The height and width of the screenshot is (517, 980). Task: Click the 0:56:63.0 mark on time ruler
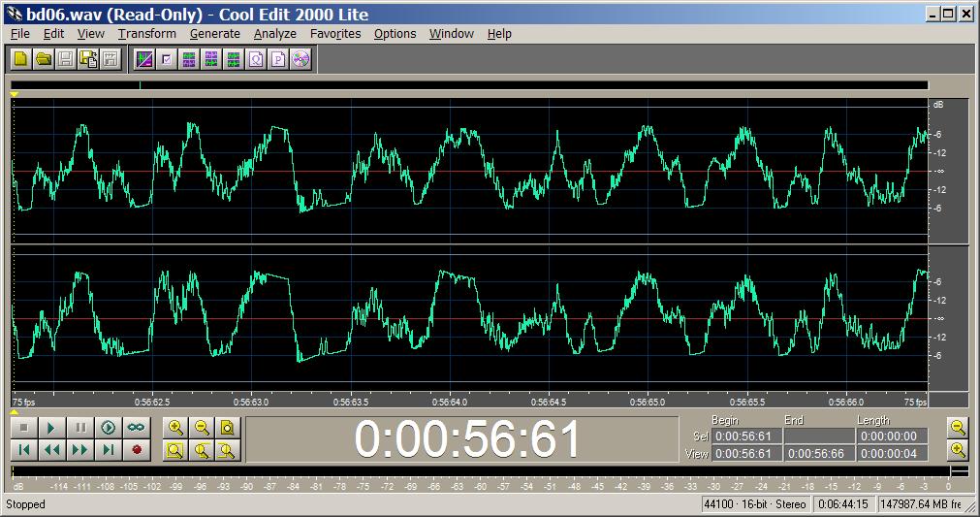(x=252, y=402)
